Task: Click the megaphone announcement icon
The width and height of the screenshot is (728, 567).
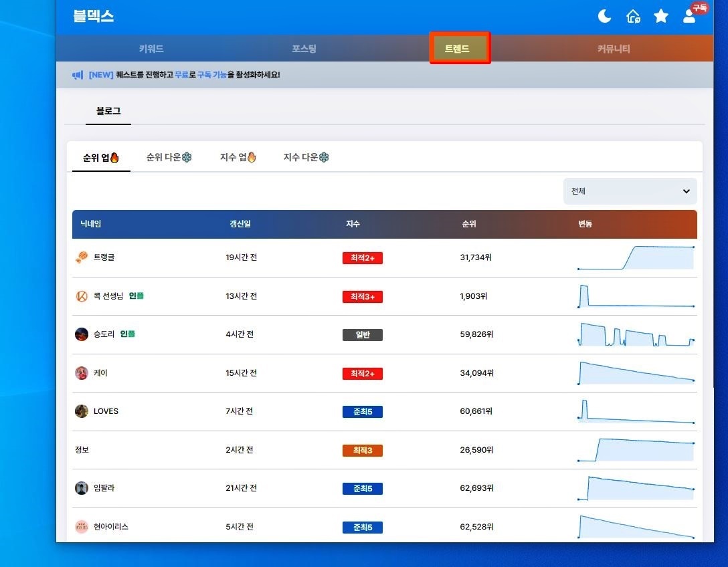Action: pos(78,75)
